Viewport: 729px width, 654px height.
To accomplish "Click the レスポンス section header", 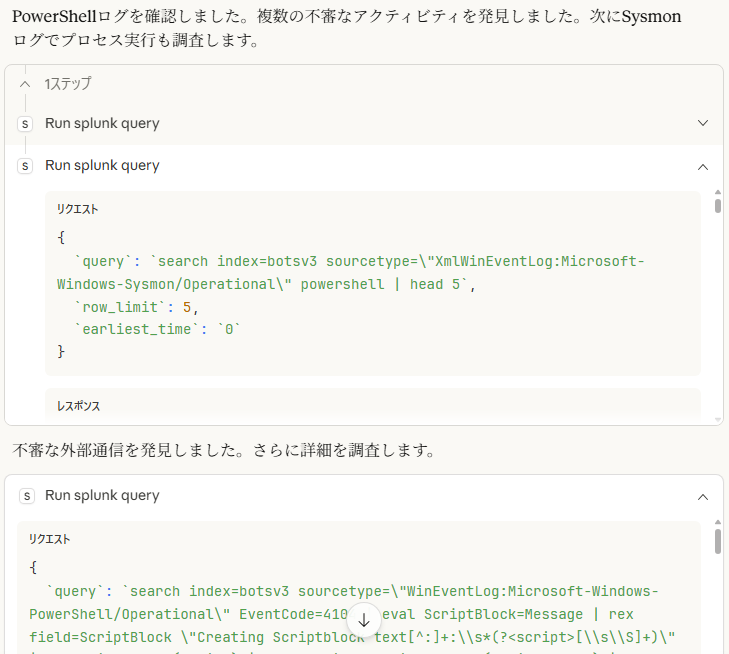I will click(78, 406).
